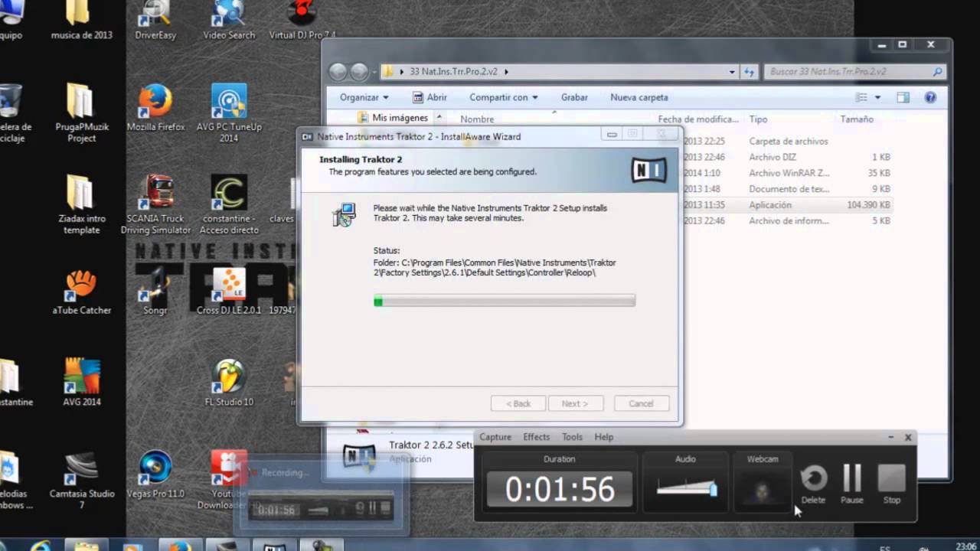The image size is (980, 551).
Task: Open the Effects menu in recorder
Action: 536,437
